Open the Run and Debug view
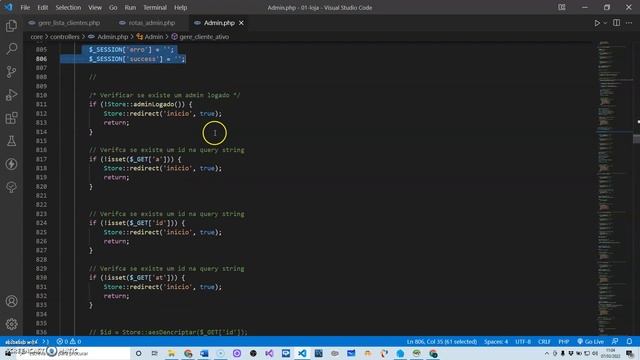 pyautogui.click(x=11, y=95)
